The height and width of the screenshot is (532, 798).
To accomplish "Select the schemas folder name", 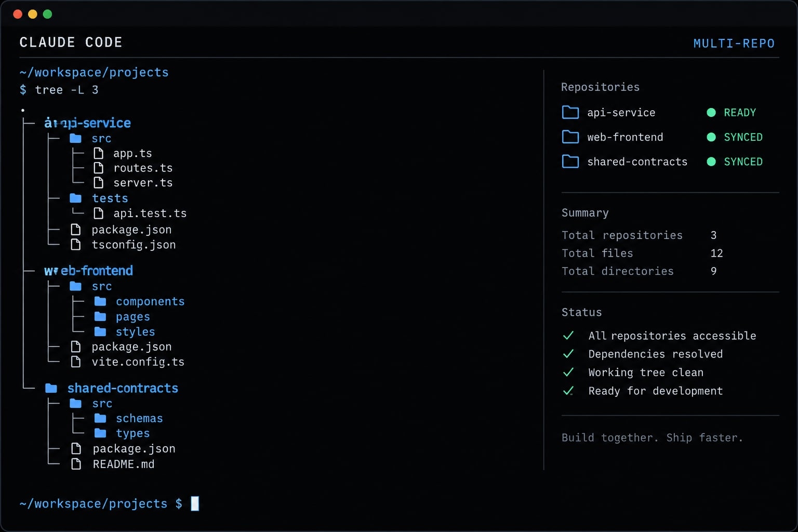I will pyautogui.click(x=139, y=419).
